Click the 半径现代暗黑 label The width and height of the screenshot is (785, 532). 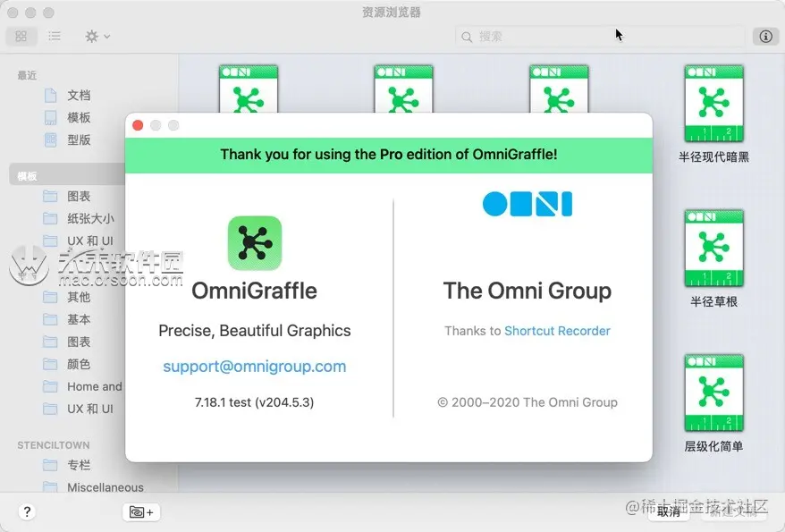pos(713,157)
